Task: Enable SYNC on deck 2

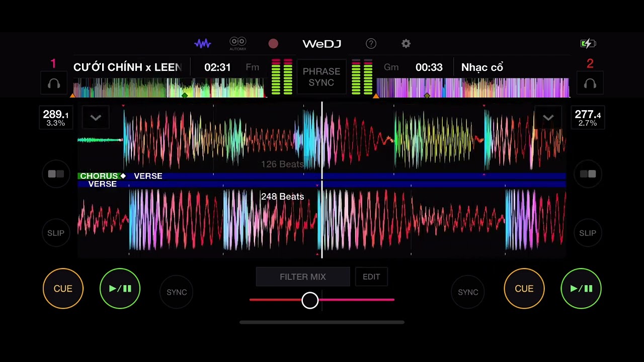Action: (468, 292)
